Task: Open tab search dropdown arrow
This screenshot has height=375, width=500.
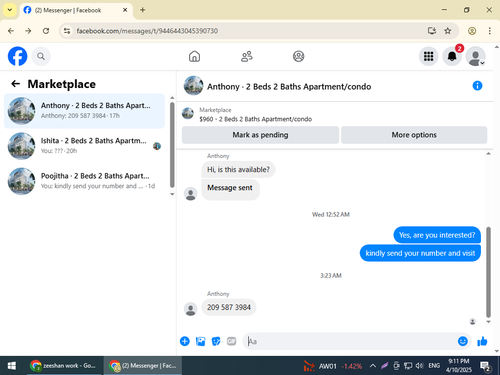Action: [x=10, y=10]
